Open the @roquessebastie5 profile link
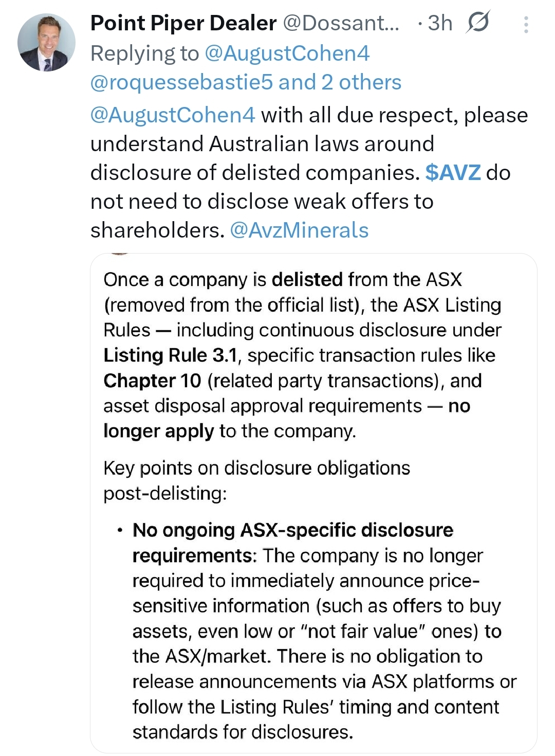 (181, 82)
